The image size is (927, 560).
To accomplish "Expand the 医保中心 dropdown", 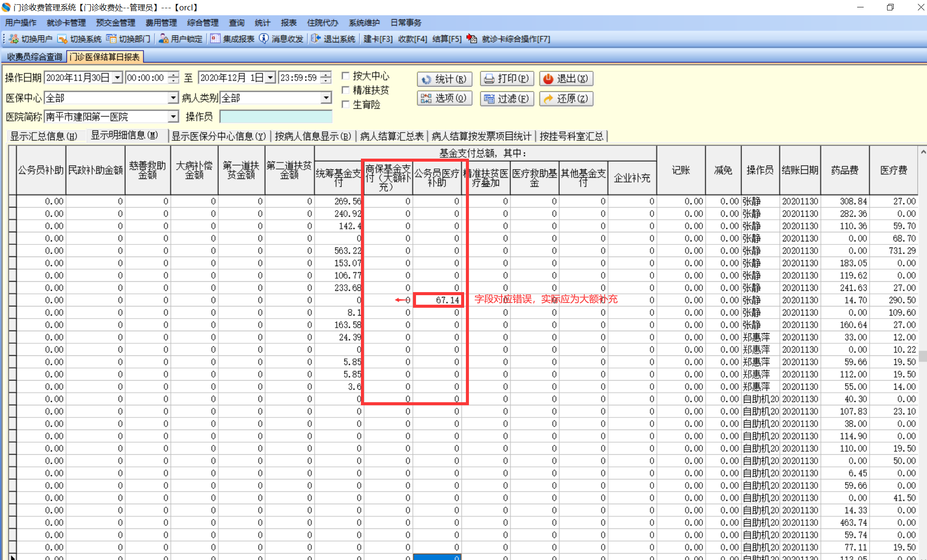I will point(173,98).
